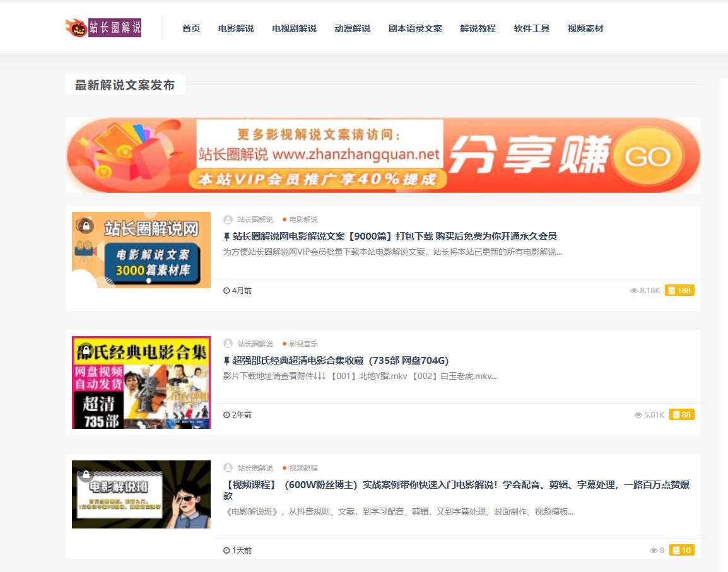This screenshot has width=728, height=572.
Task: Click author name 站长圈解说 on 邵氏 post
Action: (255, 344)
